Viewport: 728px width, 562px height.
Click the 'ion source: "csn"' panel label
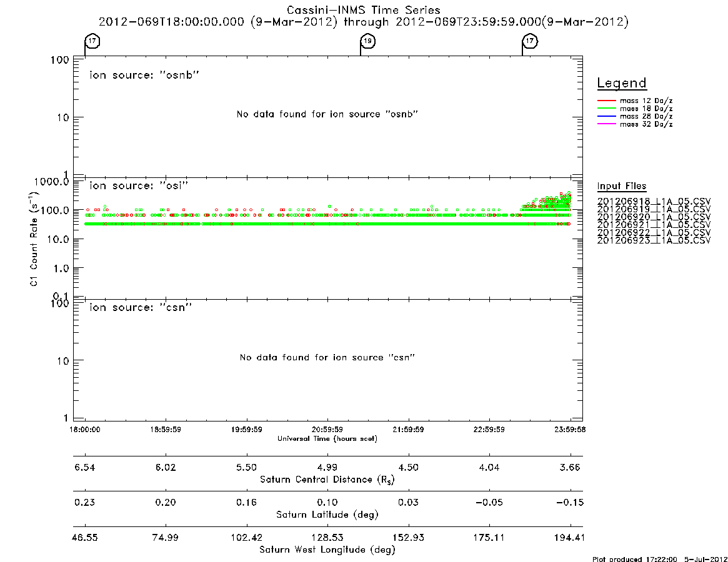coord(141,307)
